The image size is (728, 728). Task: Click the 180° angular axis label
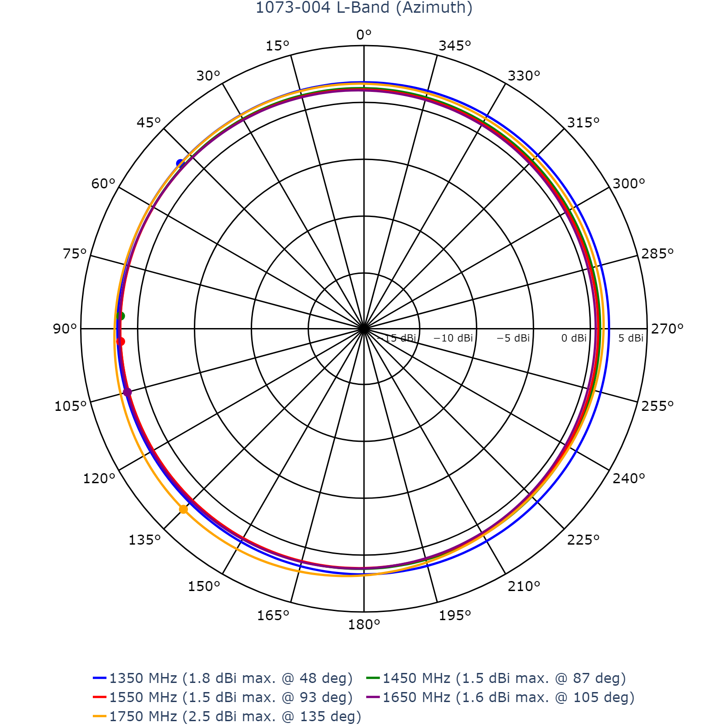[364, 625]
